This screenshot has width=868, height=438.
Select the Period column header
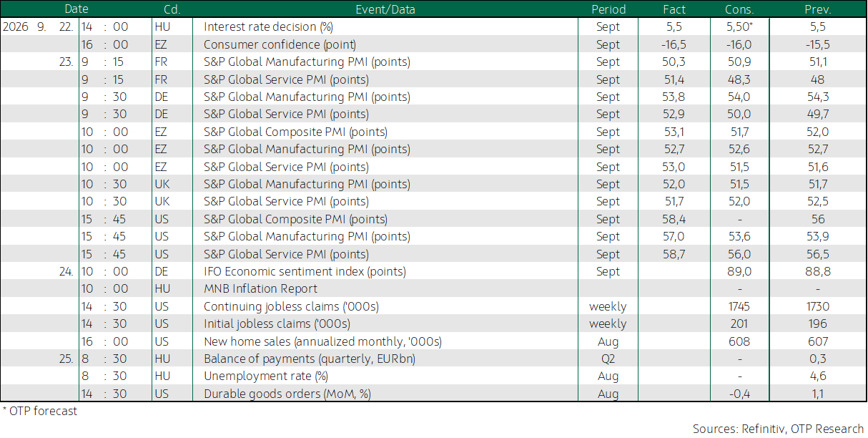tap(608, 9)
